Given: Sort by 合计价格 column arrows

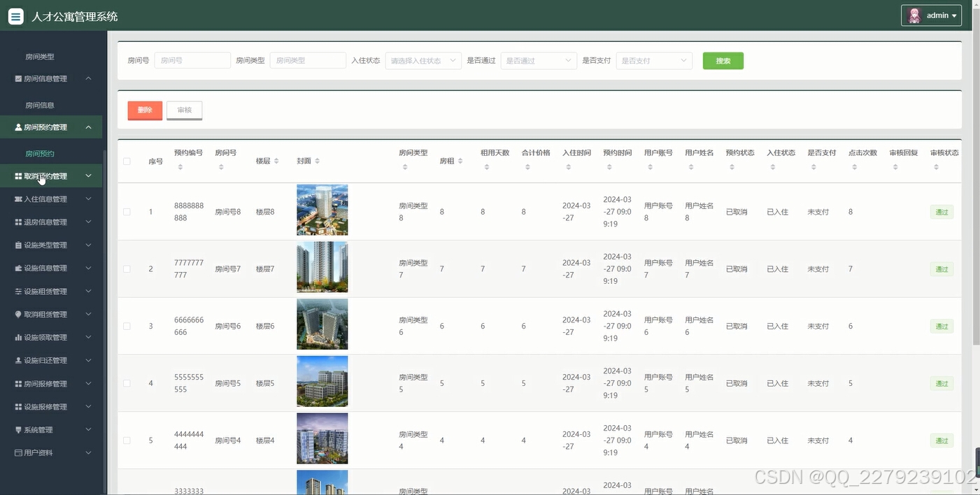Looking at the screenshot, I should coord(527,167).
